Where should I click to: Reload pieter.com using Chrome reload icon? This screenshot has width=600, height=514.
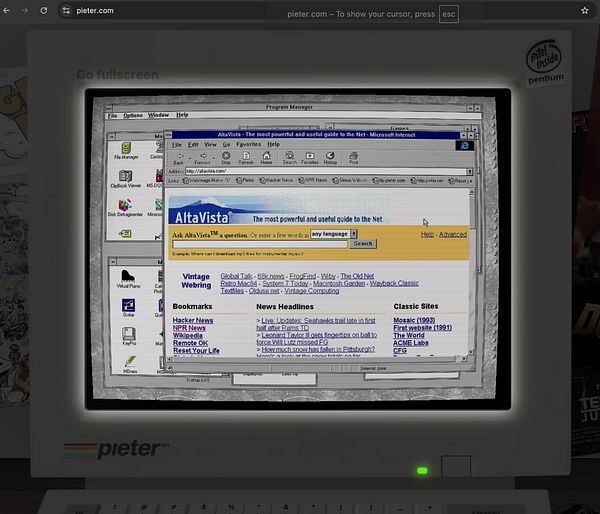tap(44, 10)
